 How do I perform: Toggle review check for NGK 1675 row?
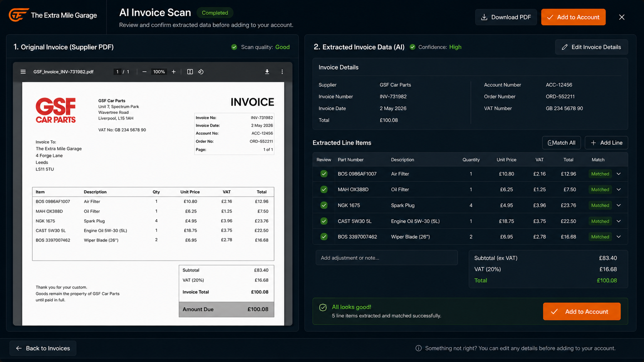pyautogui.click(x=324, y=205)
